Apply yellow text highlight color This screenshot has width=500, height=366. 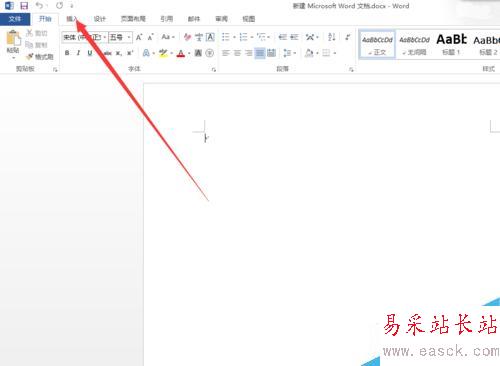click(163, 53)
